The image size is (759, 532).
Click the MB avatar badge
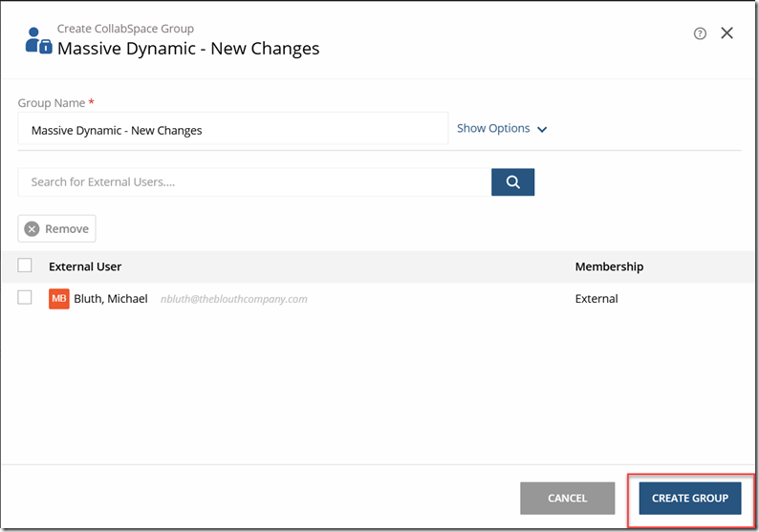pos(59,298)
